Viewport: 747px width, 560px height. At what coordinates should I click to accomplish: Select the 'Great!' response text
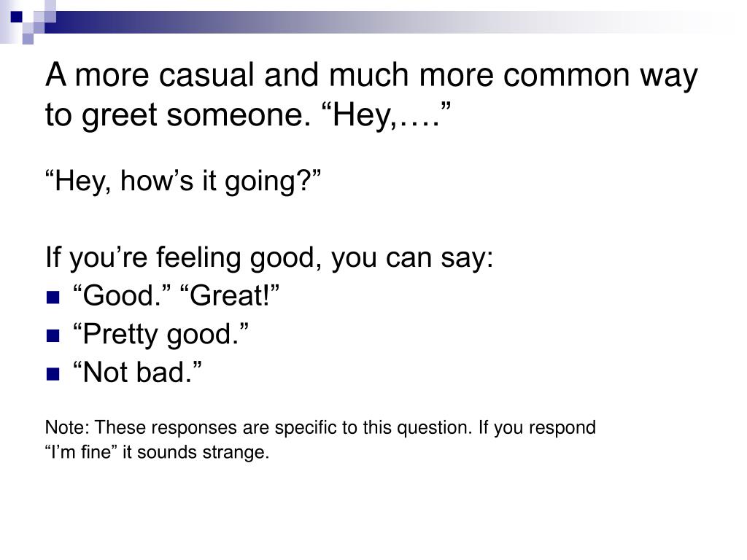point(230,296)
